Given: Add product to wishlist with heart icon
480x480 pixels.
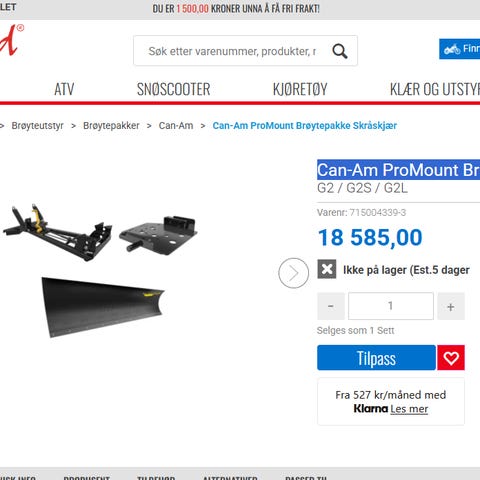Looking at the screenshot, I should pyautogui.click(x=451, y=358).
